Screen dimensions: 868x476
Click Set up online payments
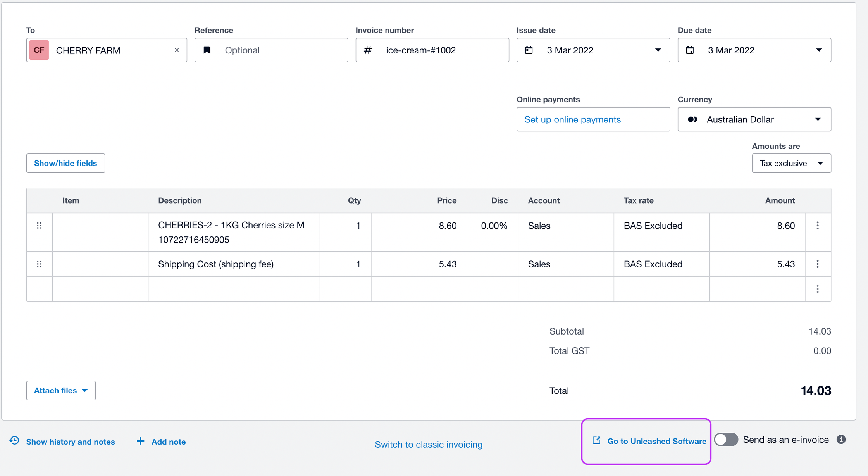(x=572, y=119)
